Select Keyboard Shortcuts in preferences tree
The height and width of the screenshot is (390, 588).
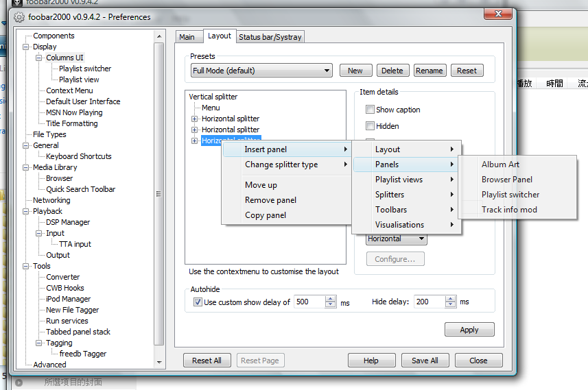tap(78, 156)
